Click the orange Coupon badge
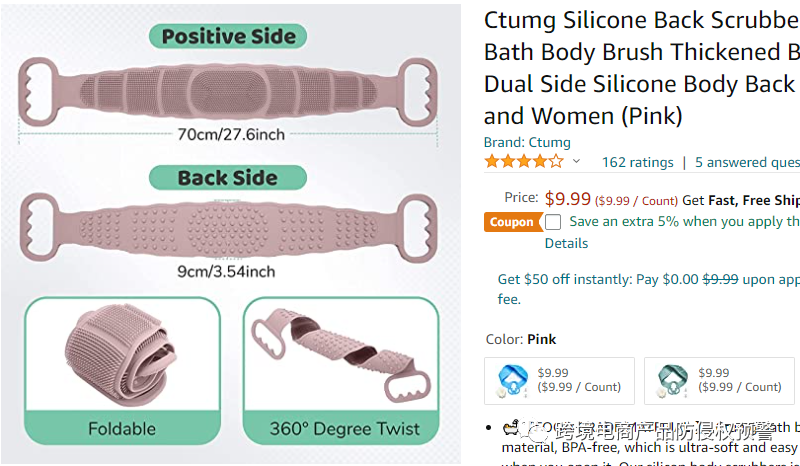The width and height of the screenshot is (800, 466). point(512,222)
